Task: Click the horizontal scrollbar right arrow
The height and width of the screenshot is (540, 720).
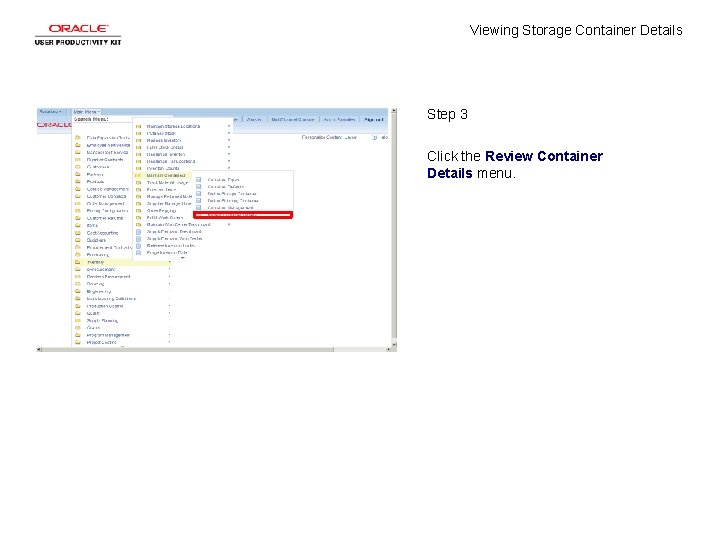Action: coord(388,349)
